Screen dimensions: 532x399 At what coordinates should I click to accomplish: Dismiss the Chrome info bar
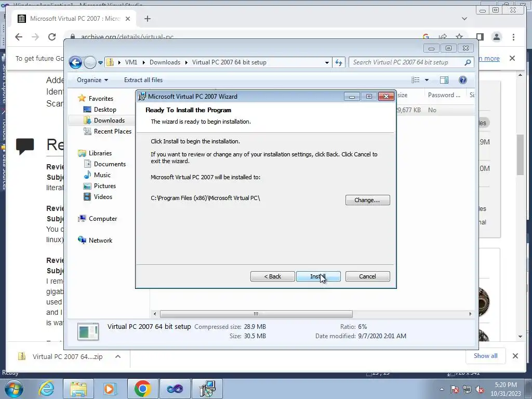tap(512, 58)
